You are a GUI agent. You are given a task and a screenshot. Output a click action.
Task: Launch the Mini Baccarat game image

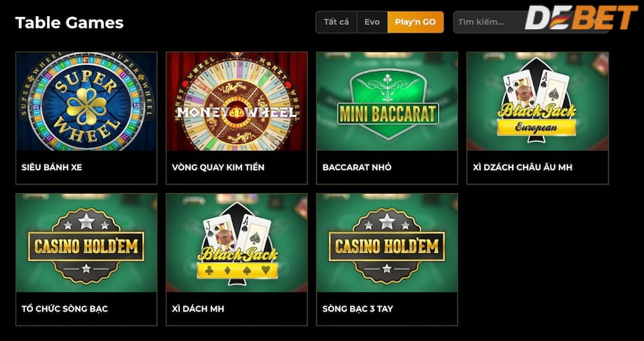pyautogui.click(x=387, y=101)
